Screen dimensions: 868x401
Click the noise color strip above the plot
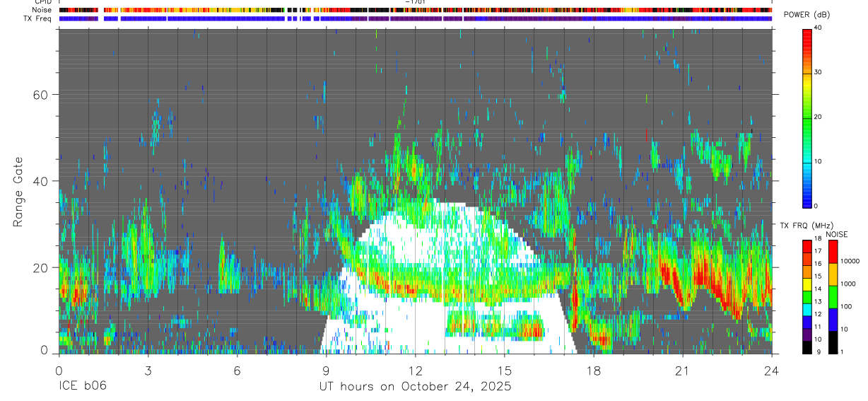(415, 10)
